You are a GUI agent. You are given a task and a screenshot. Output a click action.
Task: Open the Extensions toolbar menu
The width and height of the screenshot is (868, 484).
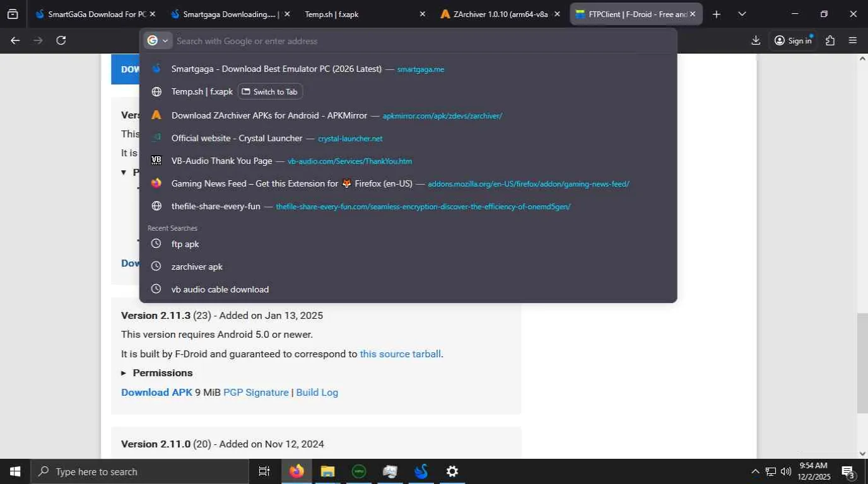830,40
